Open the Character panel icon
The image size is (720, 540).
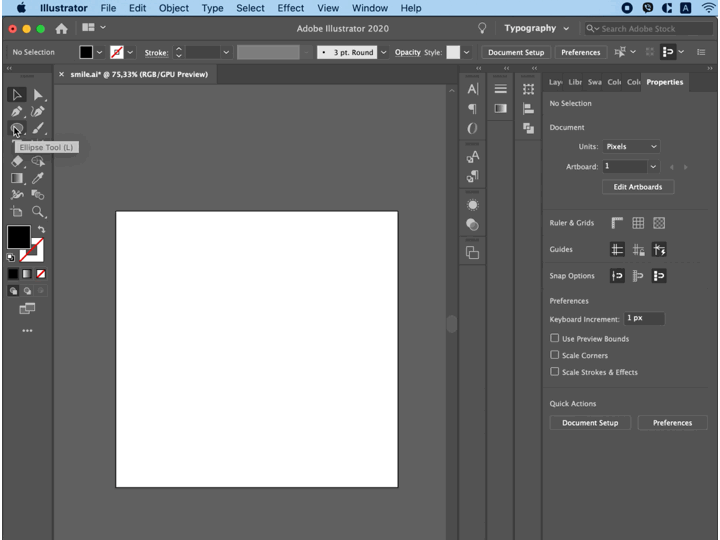tap(472, 89)
